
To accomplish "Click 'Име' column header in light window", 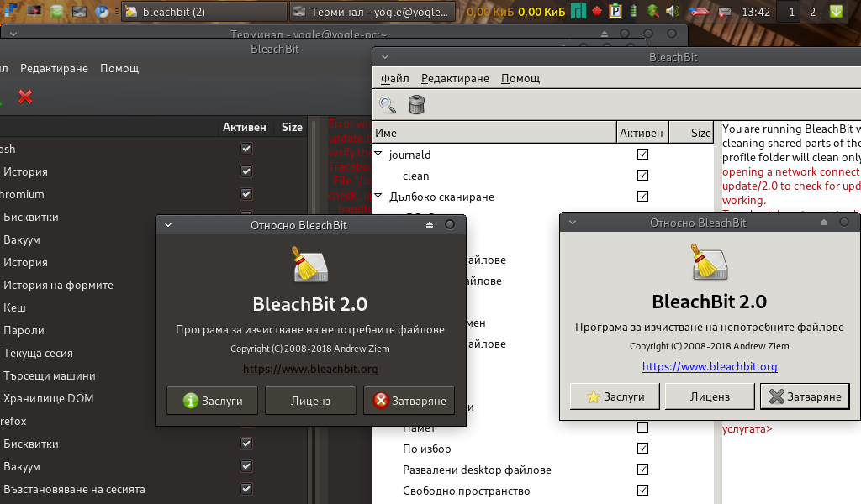I will tap(494, 133).
